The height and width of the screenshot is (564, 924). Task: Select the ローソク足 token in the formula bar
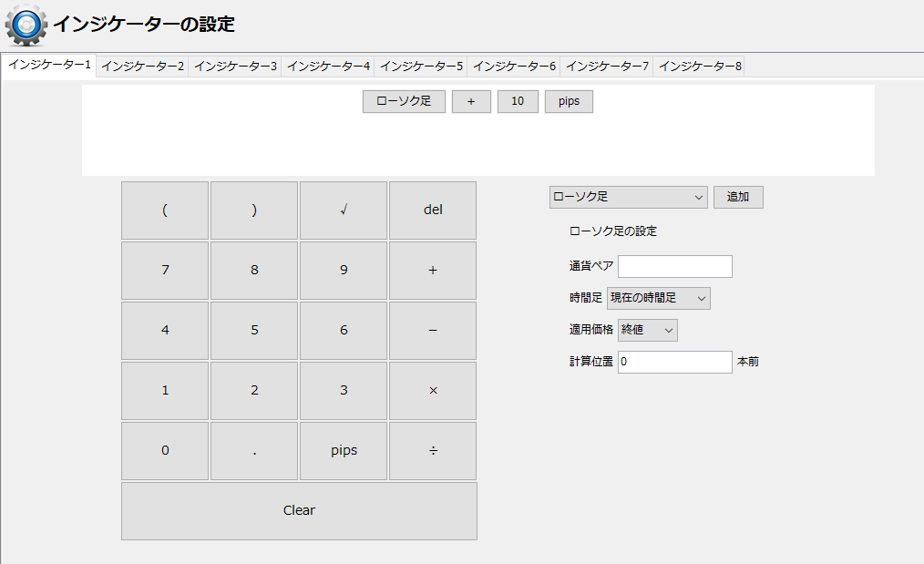(403, 101)
